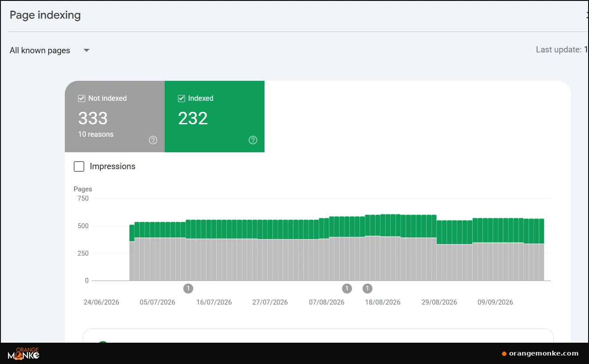Click the 250 y-axis value
589x364 pixels.
click(x=83, y=253)
